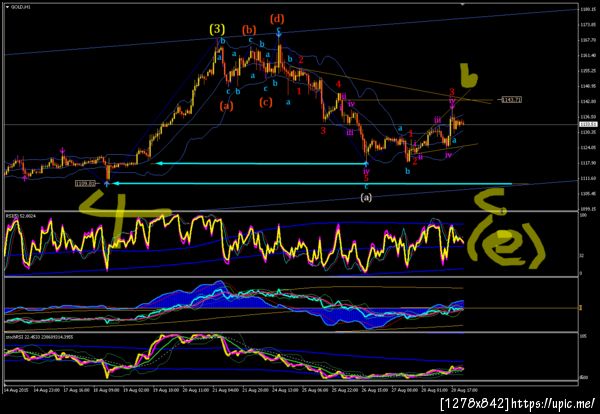Click the stochRSI indicator label
The image size is (600, 414).
tap(39, 337)
